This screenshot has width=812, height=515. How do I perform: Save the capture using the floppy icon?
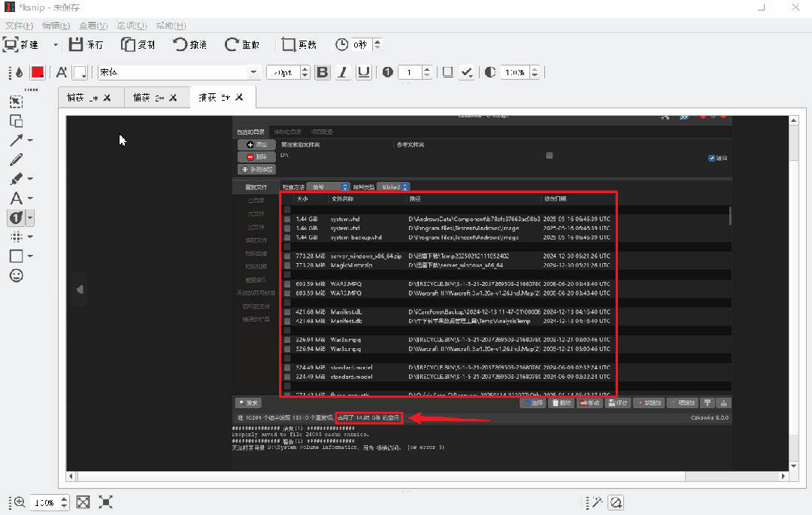point(86,44)
